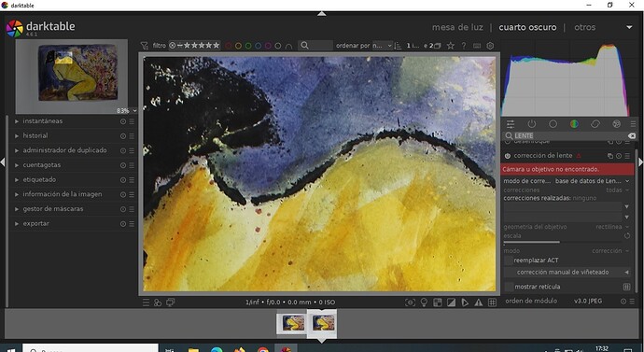This screenshot has height=352, width=644.
Task: Open filter funnel icon in top toolbar
Action: pyautogui.click(x=144, y=46)
